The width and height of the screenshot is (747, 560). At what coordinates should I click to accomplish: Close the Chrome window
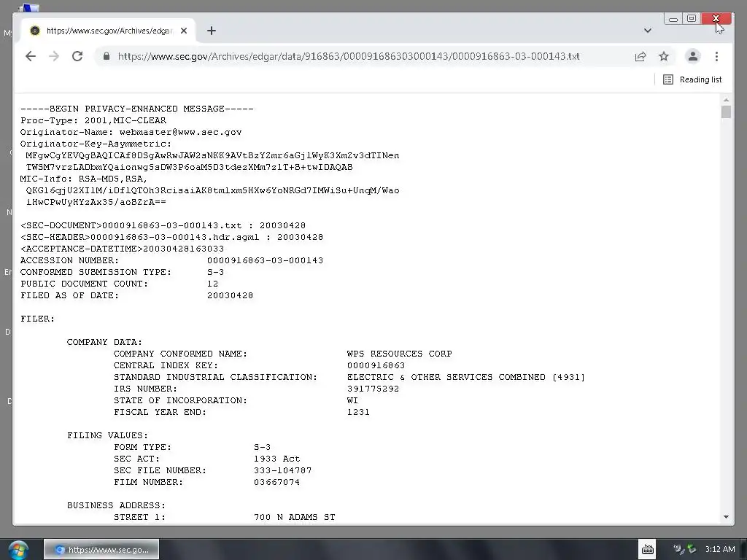pos(716,18)
